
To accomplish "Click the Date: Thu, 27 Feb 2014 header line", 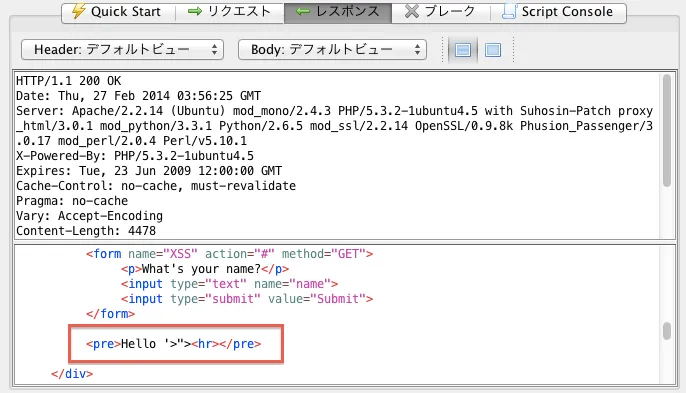I will point(138,96).
